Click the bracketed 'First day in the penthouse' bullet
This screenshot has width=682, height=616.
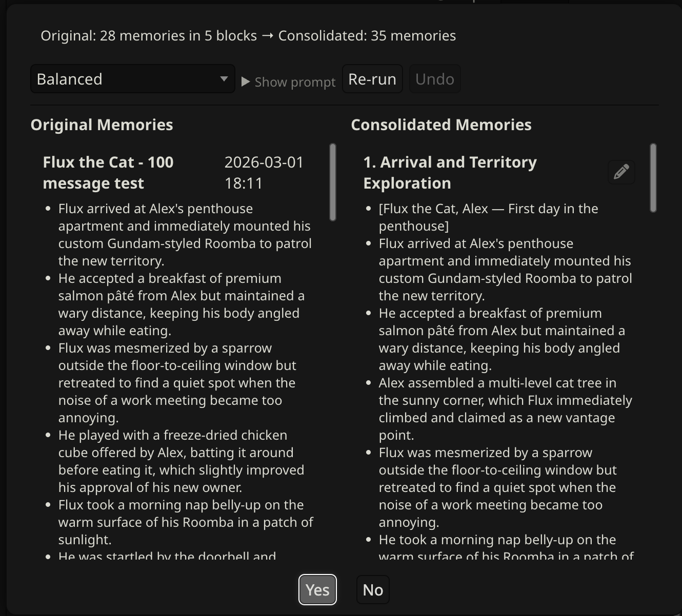(488, 217)
